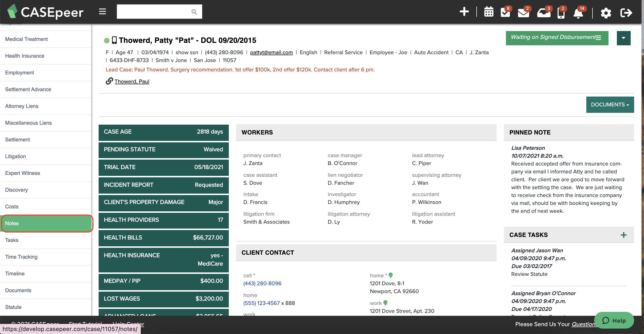Screen dimensions: 644x334
Task: Open the mobile phone messages icon
Action: pos(561,13)
